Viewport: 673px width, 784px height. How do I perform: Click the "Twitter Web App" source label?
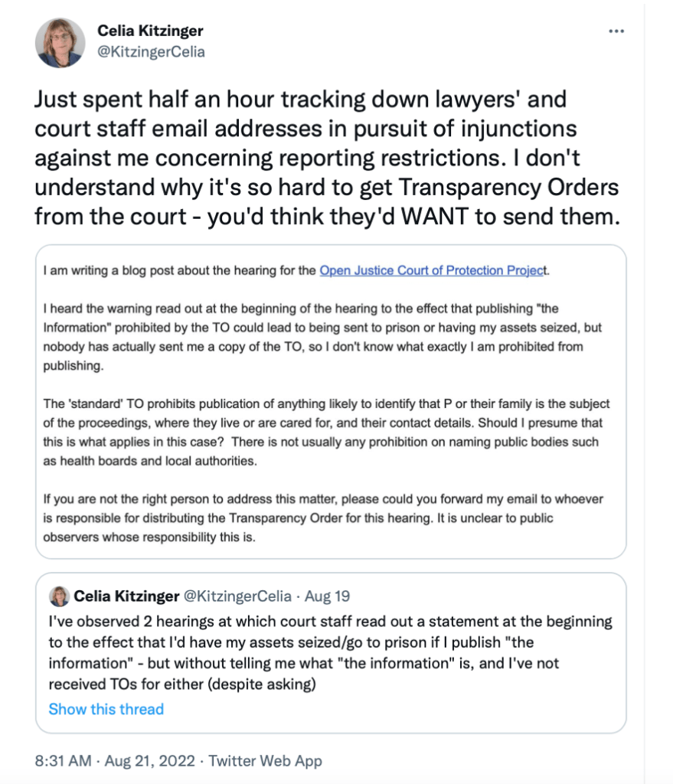click(x=265, y=761)
